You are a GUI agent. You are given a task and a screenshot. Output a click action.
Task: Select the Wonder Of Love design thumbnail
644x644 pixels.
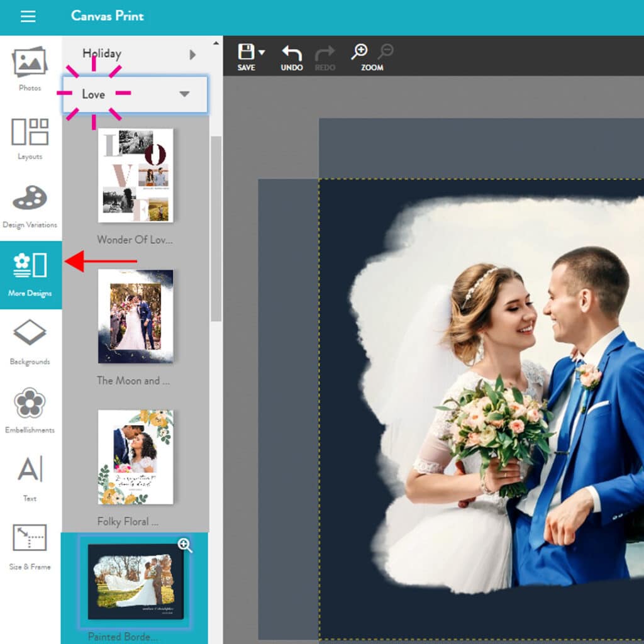coord(135,175)
